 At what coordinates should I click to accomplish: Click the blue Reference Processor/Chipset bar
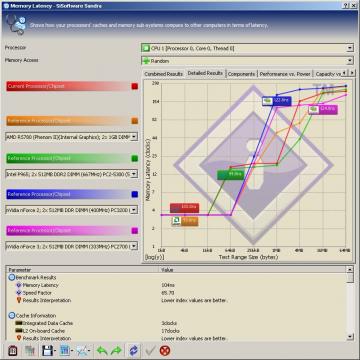68,194
